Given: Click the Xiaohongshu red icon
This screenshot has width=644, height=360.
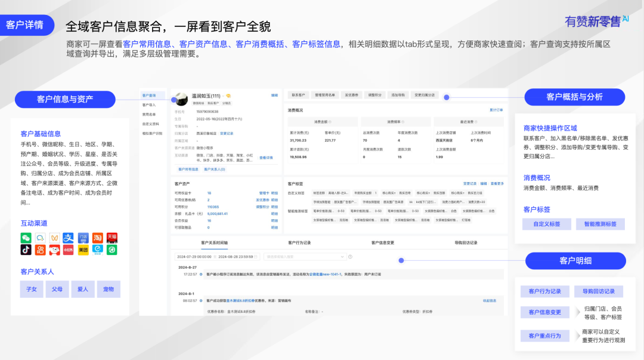Looking at the screenshot, I should point(69,250).
